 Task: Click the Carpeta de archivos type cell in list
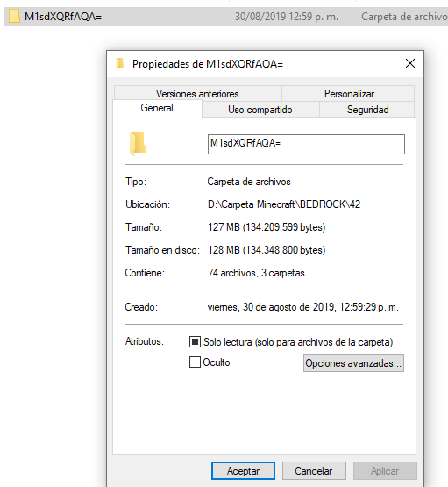pyautogui.click(x=404, y=17)
